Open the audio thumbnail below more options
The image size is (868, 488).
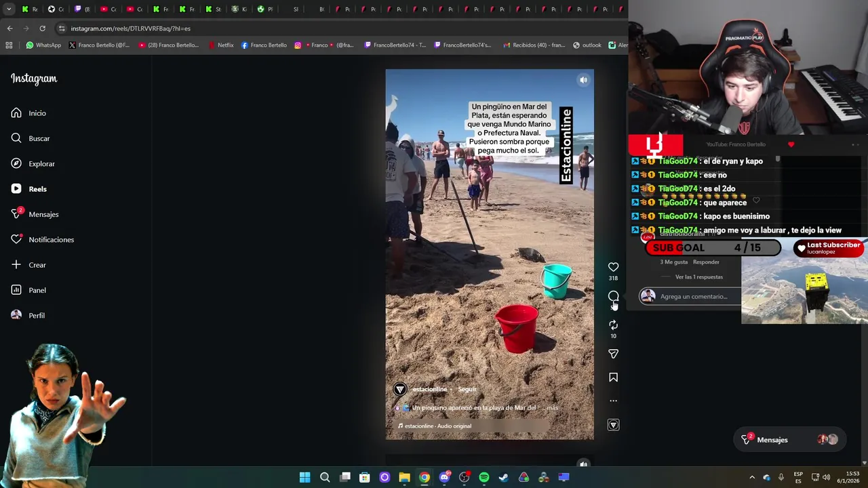pos(613,425)
